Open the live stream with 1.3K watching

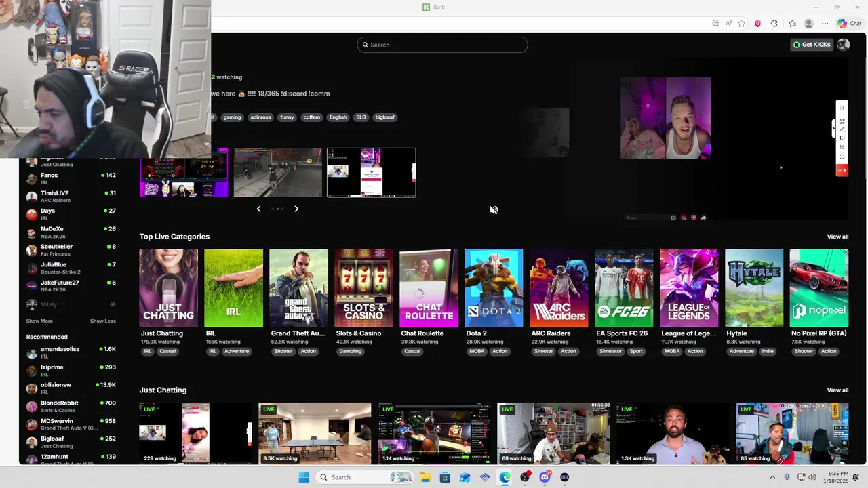[673, 434]
